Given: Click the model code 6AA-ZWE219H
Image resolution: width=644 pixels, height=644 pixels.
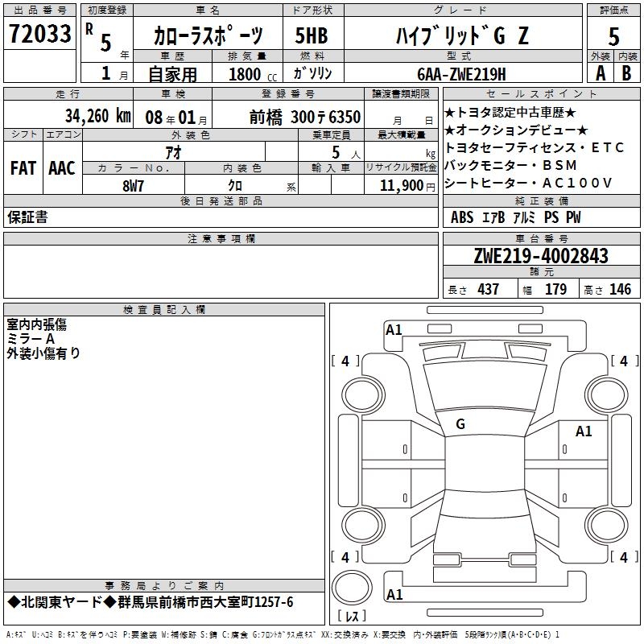Looking at the screenshot, I should (x=461, y=74).
